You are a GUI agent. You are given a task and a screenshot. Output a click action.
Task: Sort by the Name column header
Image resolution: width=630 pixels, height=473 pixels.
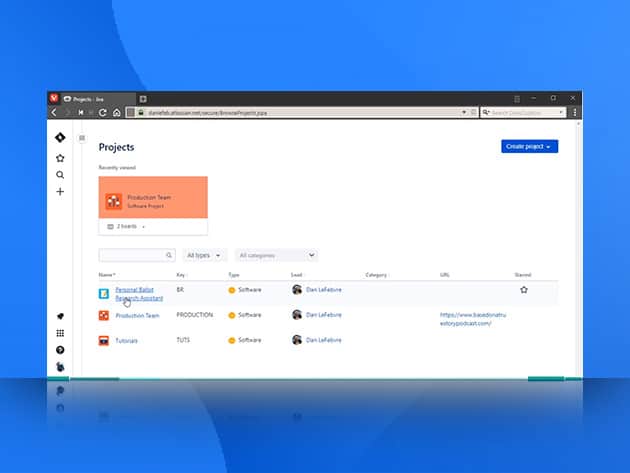tap(106, 274)
